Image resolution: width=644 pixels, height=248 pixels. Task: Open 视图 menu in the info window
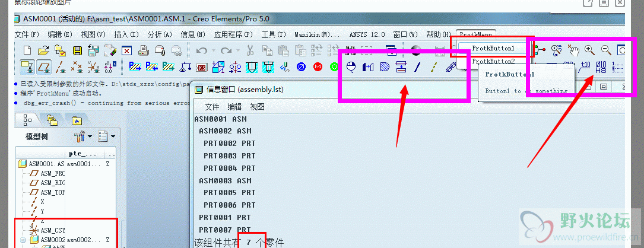point(257,107)
